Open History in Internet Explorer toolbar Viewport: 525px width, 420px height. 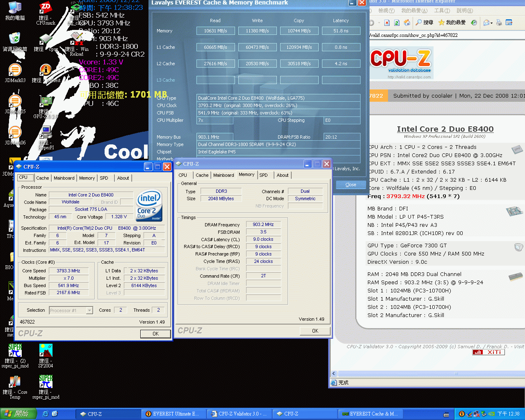(474, 23)
